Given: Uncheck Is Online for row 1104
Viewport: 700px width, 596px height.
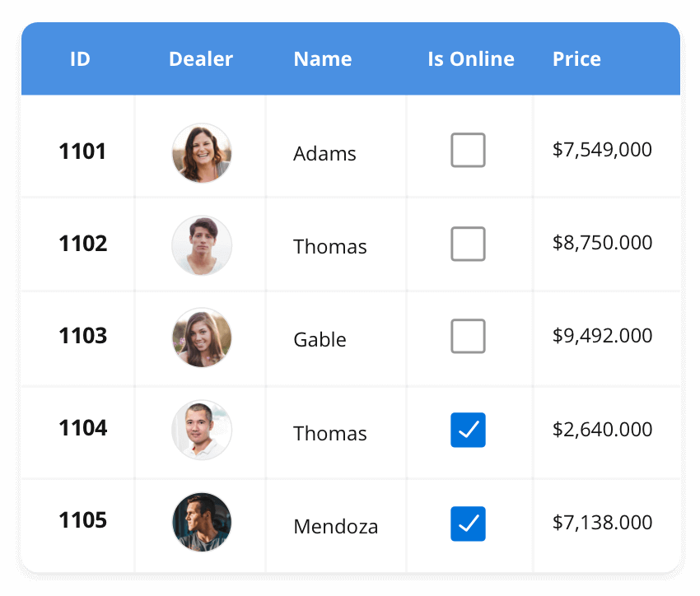Looking at the screenshot, I should click(468, 430).
